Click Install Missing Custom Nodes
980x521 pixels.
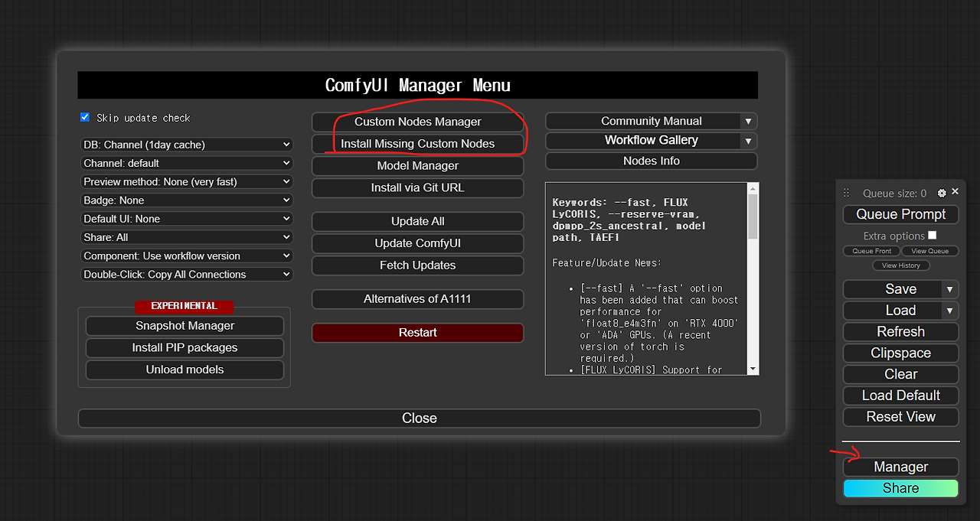(418, 144)
